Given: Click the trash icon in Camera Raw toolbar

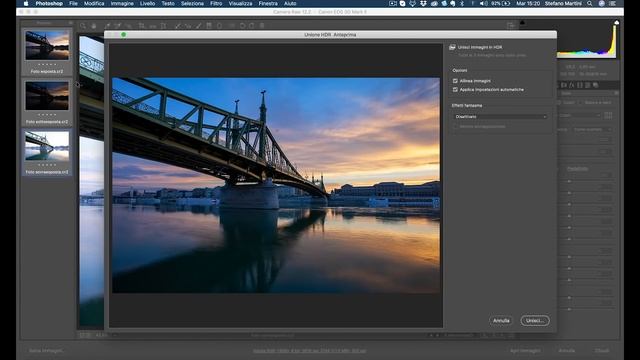Looking at the screenshot, I should (262, 26).
